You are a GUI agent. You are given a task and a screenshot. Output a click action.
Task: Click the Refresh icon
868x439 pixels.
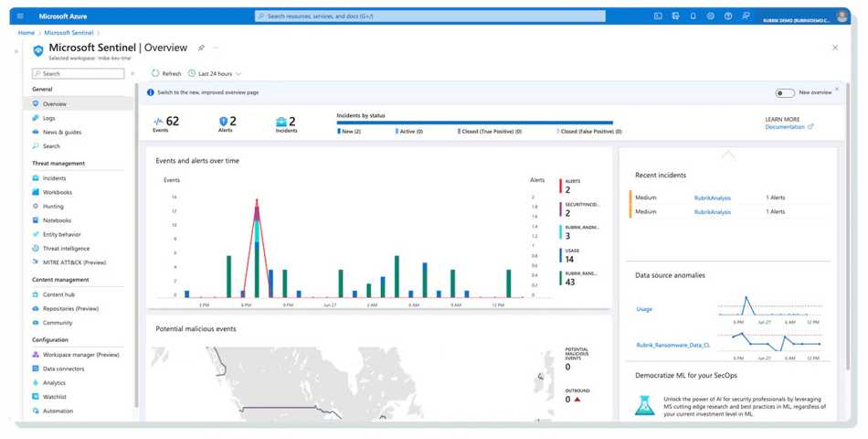coord(155,73)
